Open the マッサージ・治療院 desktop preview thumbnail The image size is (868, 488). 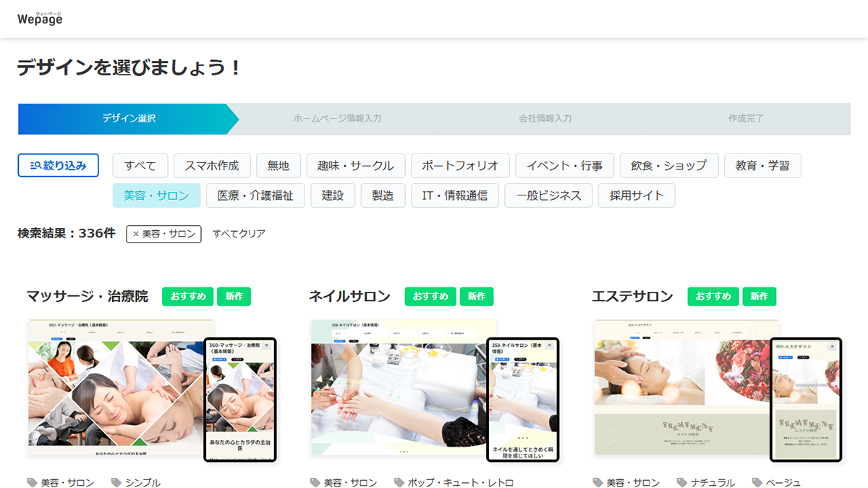(116, 387)
